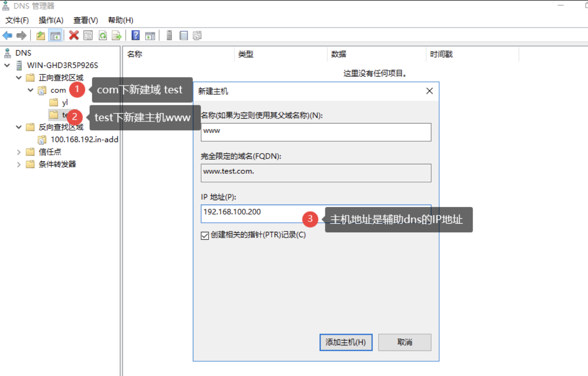Open Help via blue question mark icon
The height and width of the screenshot is (376, 588).
point(136,35)
